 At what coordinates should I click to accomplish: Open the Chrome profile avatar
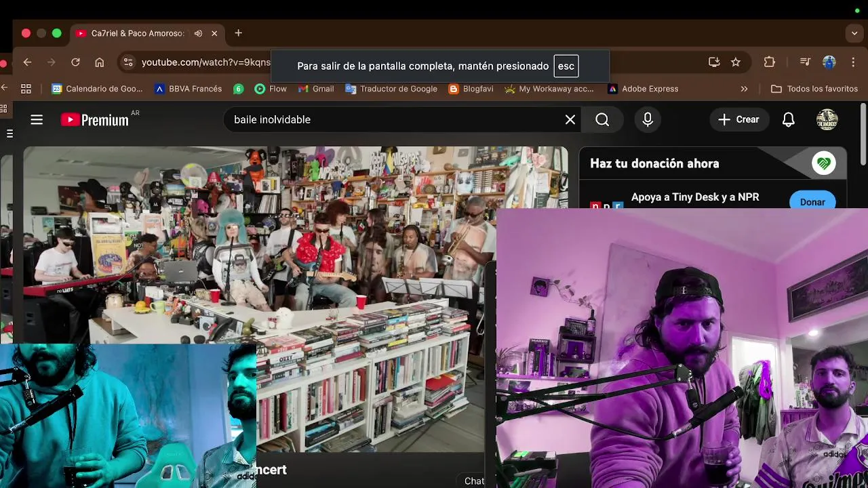829,62
